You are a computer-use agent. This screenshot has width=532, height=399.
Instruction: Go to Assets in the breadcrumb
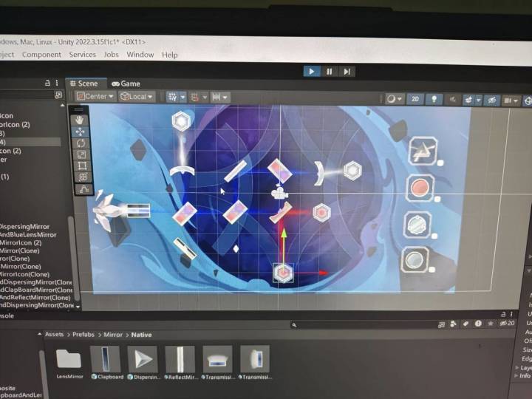[x=54, y=334]
